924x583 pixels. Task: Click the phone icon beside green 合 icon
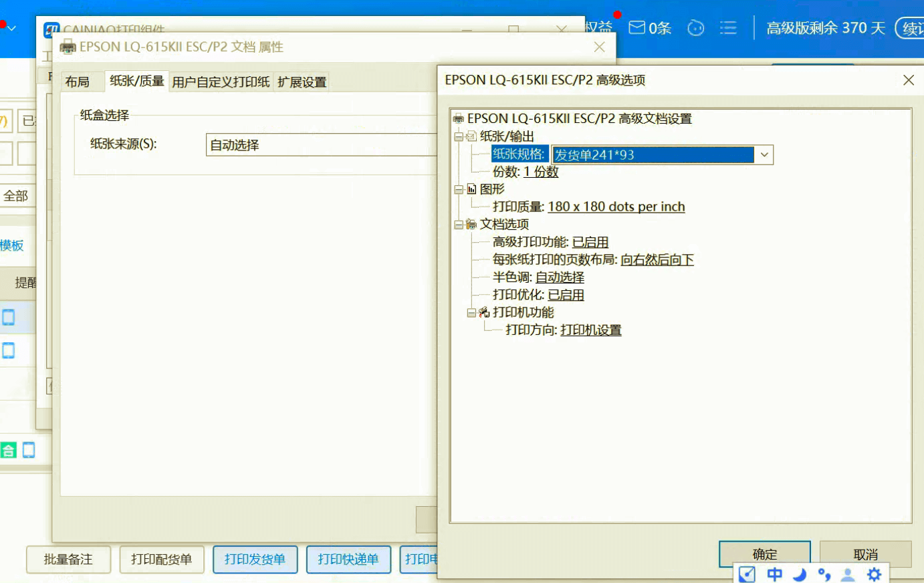point(29,450)
